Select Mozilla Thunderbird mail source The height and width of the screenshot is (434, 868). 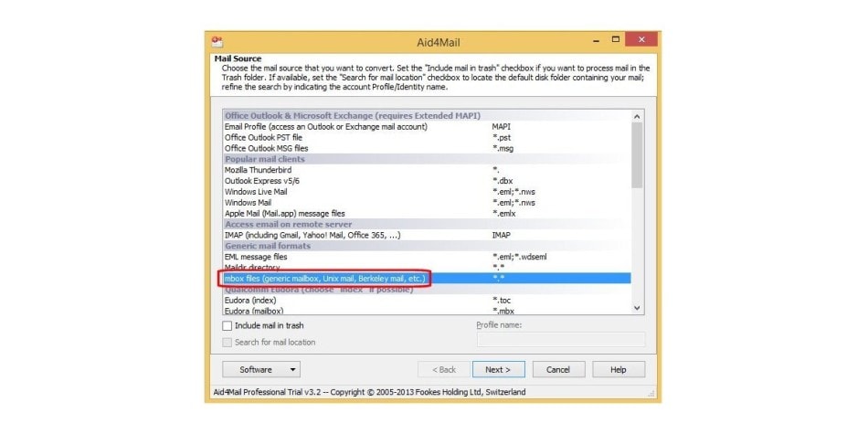[x=260, y=170]
